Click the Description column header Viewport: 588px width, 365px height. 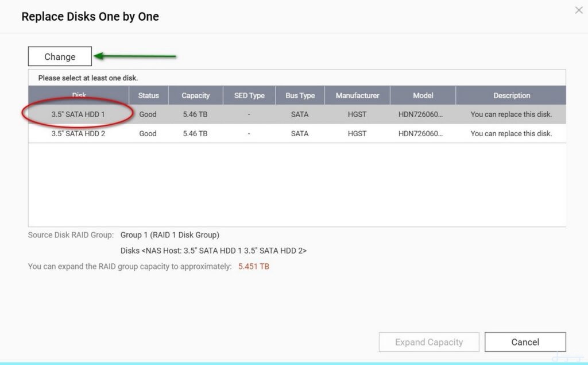pos(511,95)
